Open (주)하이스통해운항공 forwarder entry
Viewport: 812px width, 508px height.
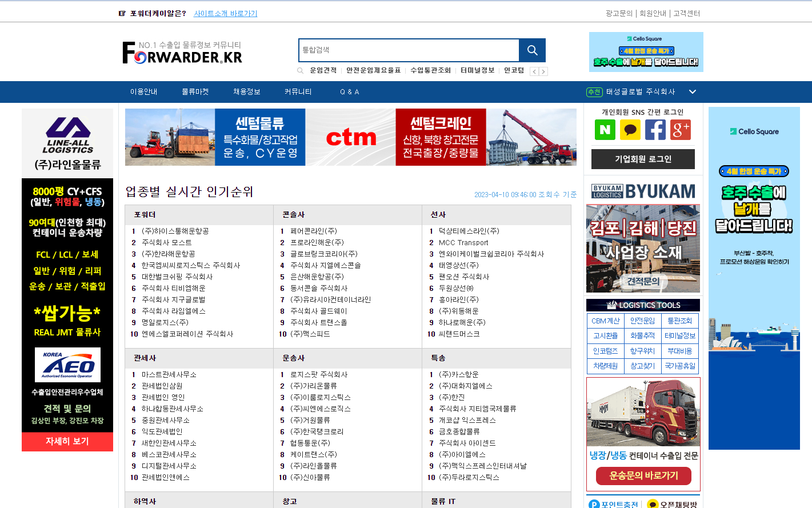pos(175,231)
